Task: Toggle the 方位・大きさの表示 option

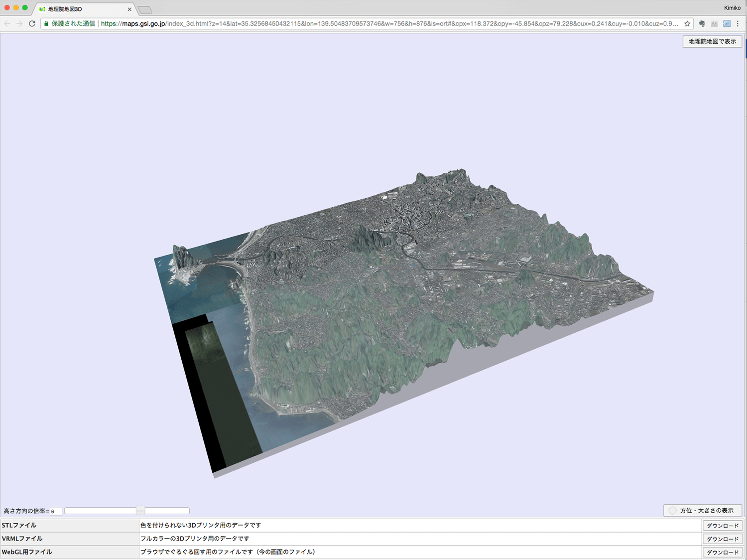Action: click(703, 510)
